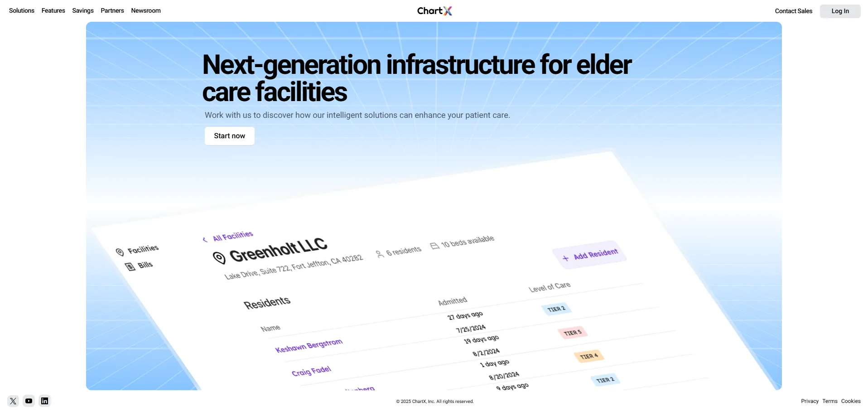
Task: Click the Log In button
Action: (840, 11)
